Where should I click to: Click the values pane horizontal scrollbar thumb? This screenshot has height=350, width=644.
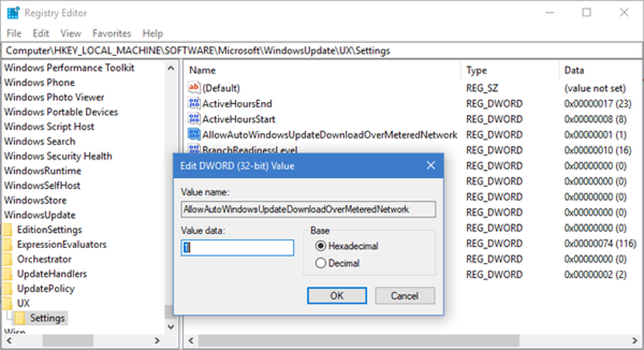[x=359, y=340]
